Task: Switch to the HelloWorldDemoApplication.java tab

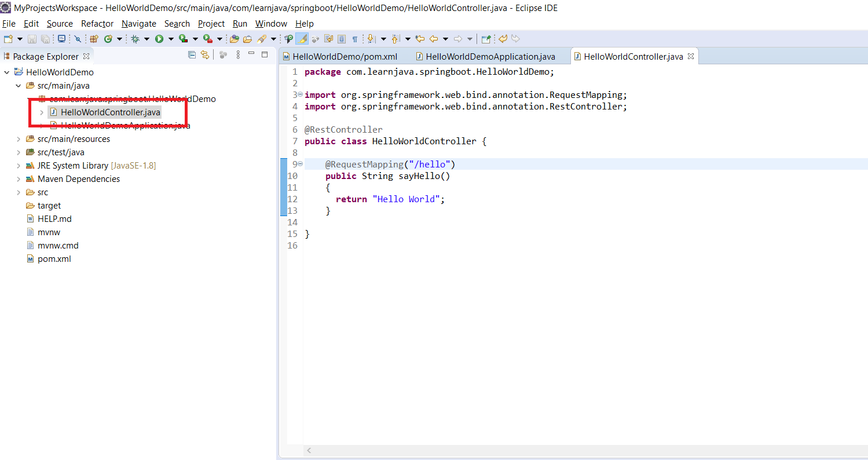Action: click(x=490, y=56)
